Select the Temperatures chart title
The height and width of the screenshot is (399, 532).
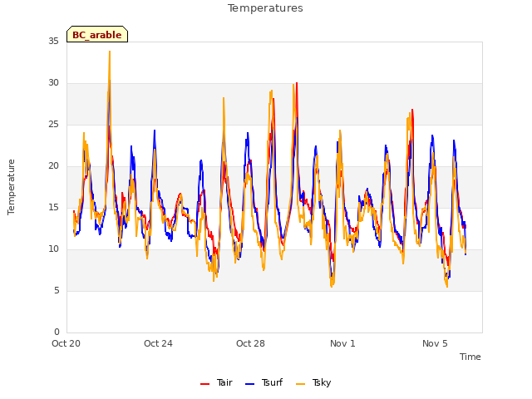(x=265, y=8)
